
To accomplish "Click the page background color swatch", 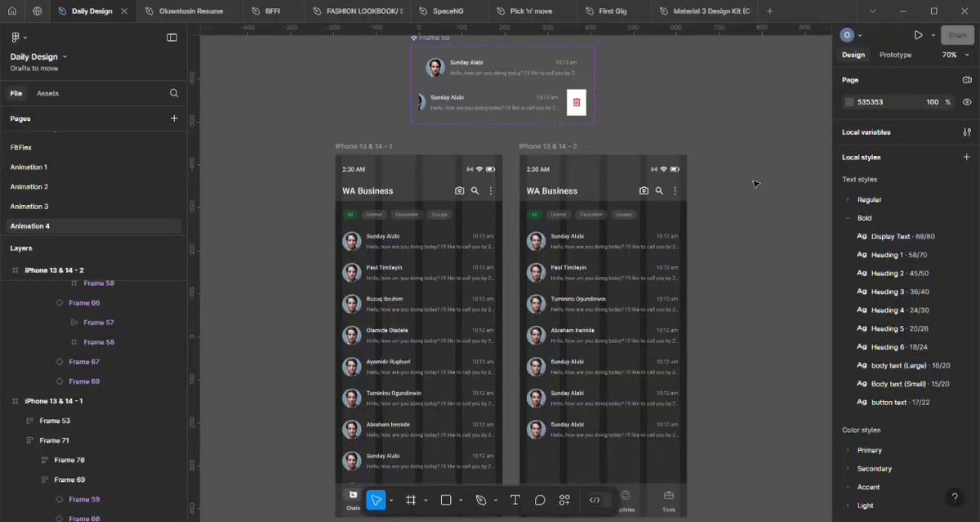I will click(849, 102).
